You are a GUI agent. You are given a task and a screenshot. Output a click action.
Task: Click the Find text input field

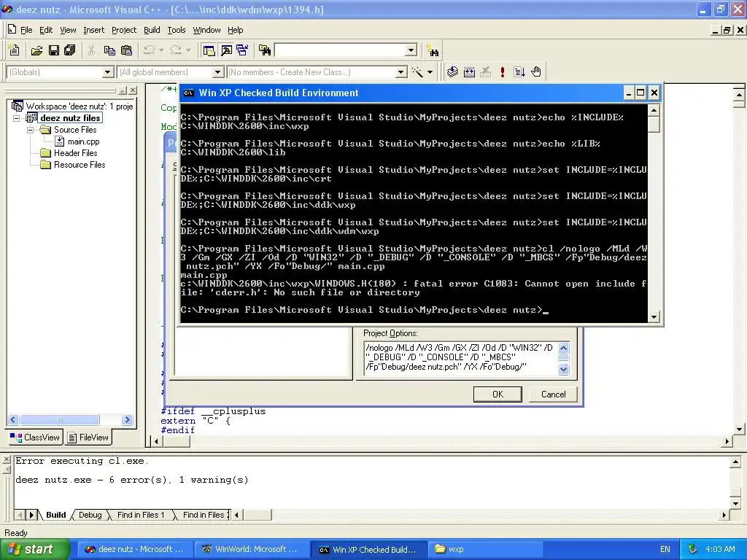click(340, 50)
